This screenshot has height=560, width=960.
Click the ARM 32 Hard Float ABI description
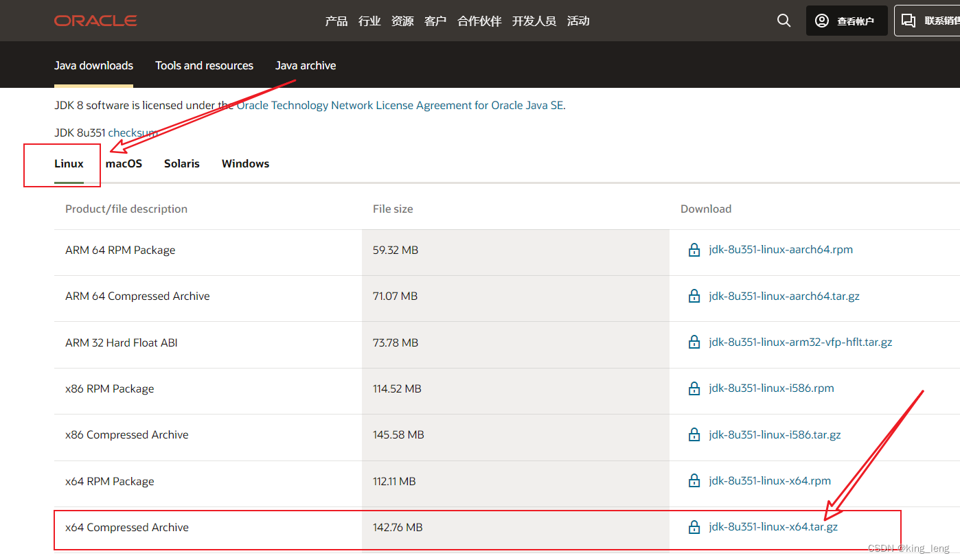122,342
